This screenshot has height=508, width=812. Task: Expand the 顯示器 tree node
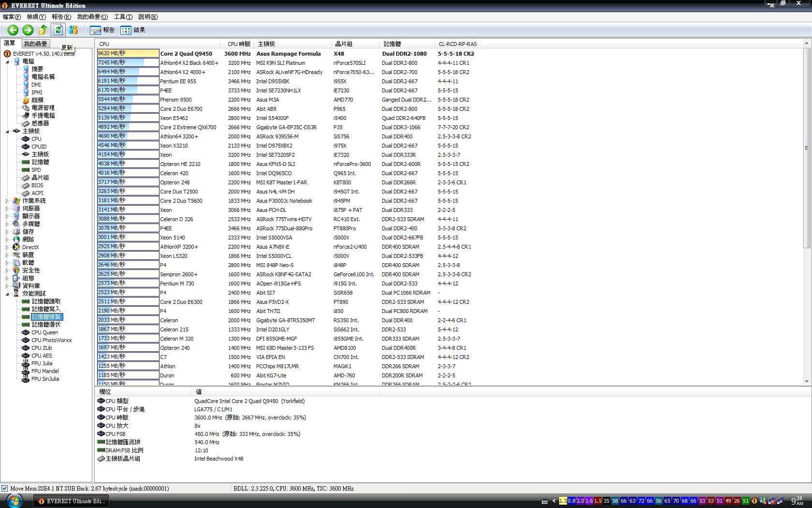7,216
